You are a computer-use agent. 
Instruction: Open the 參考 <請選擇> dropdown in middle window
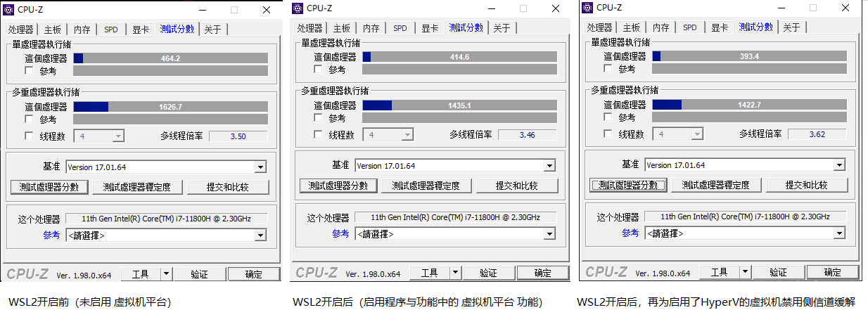[x=549, y=234]
